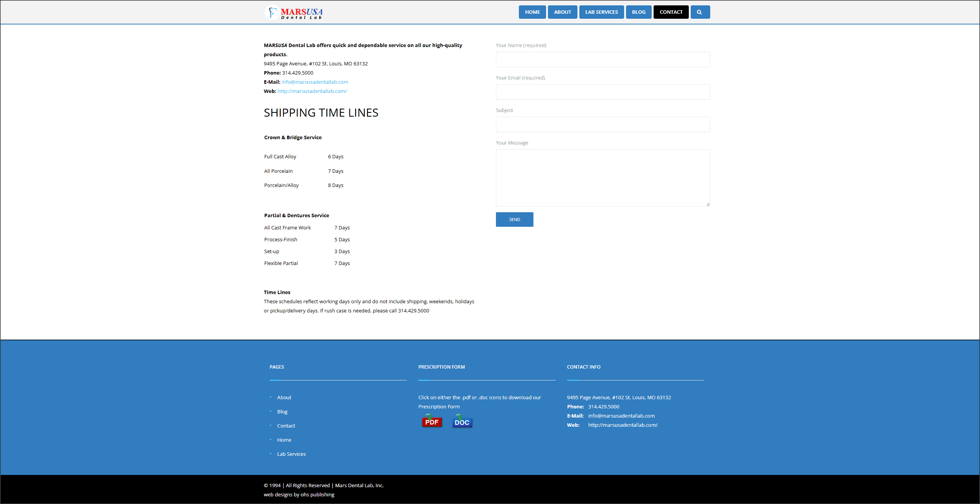Image resolution: width=980 pixels, height=504 pixels.
Task: Open LAB SERVICES in the navigation bar
Action: [602, 12]
